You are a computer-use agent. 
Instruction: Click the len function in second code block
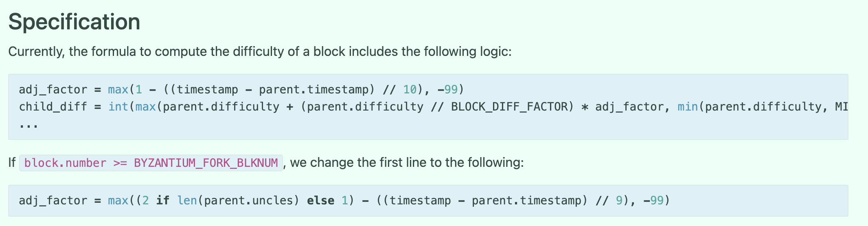(x=187, y=200)
